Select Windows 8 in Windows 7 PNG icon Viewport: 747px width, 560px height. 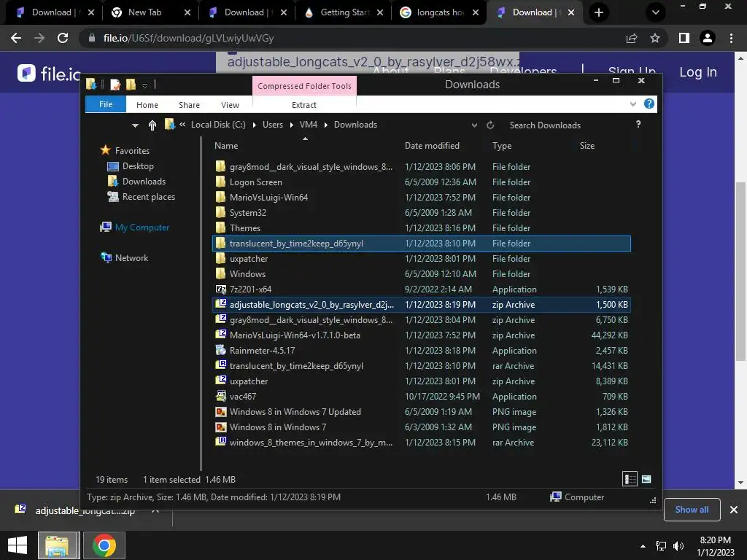[x=220, y=427]
